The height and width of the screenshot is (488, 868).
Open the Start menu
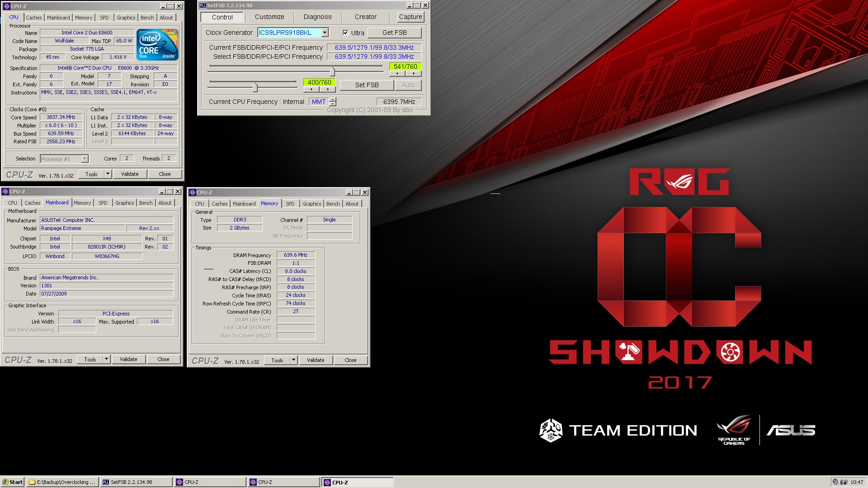click(12, 482)
